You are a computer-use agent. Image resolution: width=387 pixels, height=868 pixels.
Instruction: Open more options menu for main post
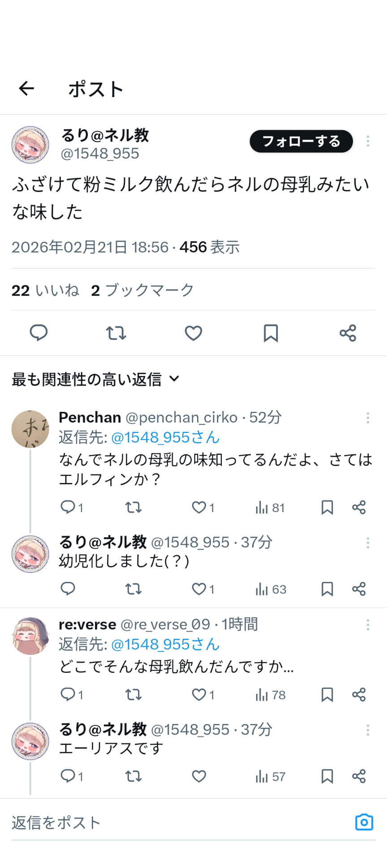pyautogui.click(x=368, y=141)
